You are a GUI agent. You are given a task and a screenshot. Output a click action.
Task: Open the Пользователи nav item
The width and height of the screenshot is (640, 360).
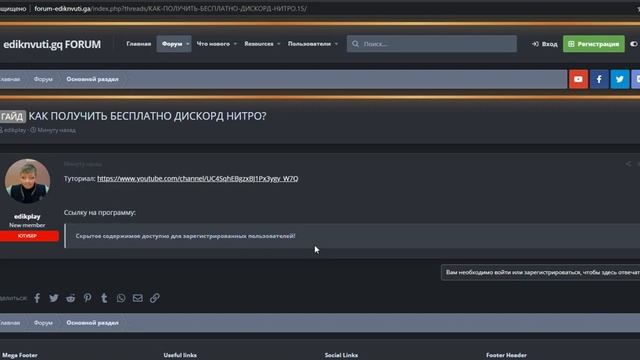point(309,44)
